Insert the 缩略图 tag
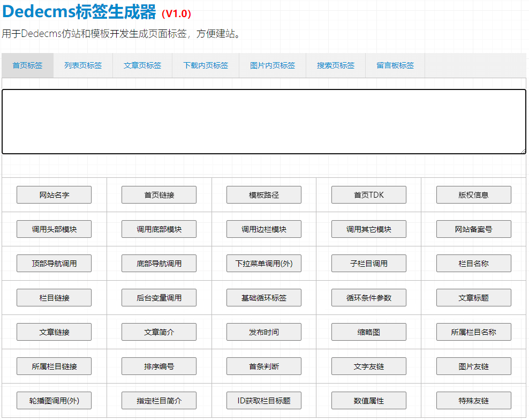 (369, 332)
